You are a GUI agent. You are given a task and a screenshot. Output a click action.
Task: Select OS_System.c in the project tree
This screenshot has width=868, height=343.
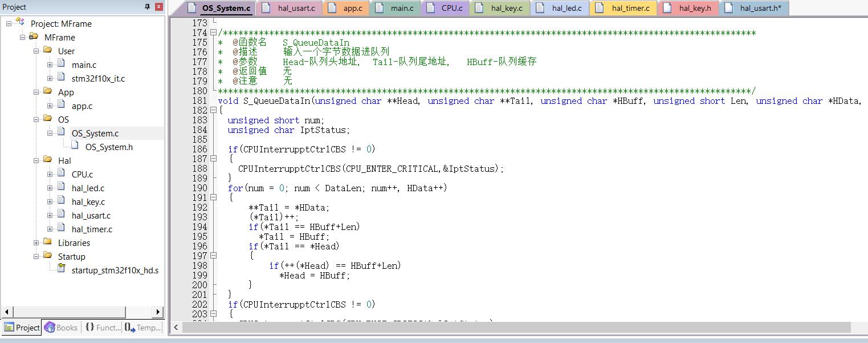click(95, 134)
